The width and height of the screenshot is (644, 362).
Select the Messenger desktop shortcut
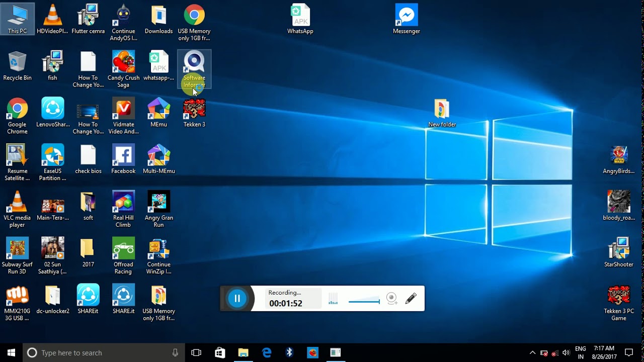click(407, 20)
